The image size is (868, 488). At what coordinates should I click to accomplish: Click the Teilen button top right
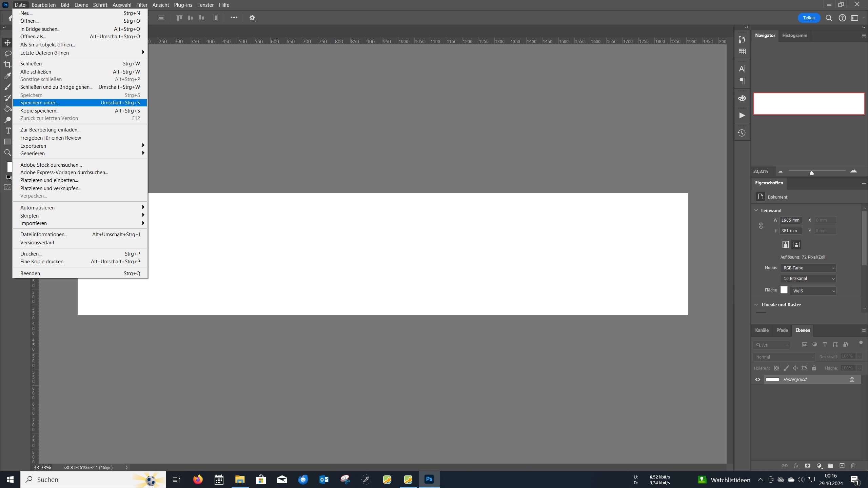809,17
